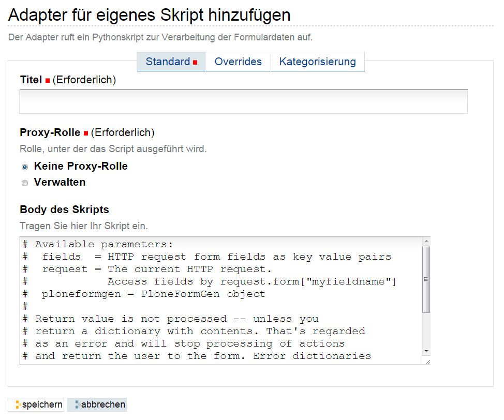Click the textarea resize grip corner
The height and width of the screenshot is (420, 504).
tap(427, 362)
